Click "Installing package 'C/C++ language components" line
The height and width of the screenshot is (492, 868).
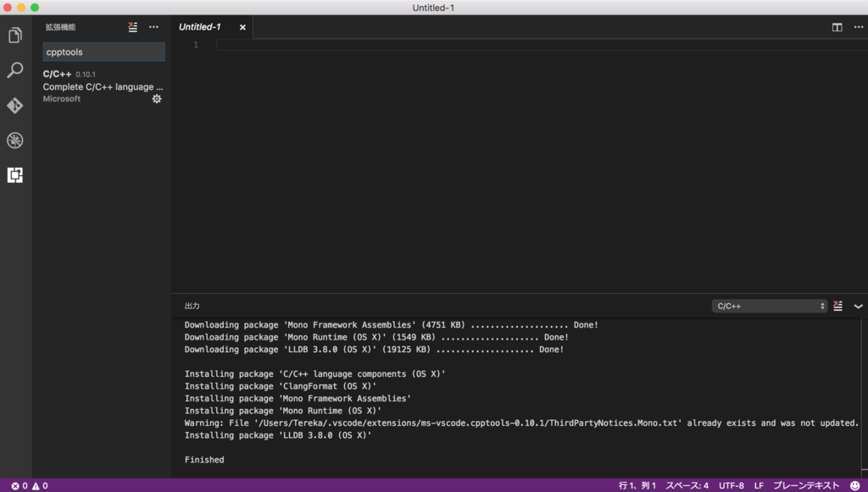(x=315, y=373)
